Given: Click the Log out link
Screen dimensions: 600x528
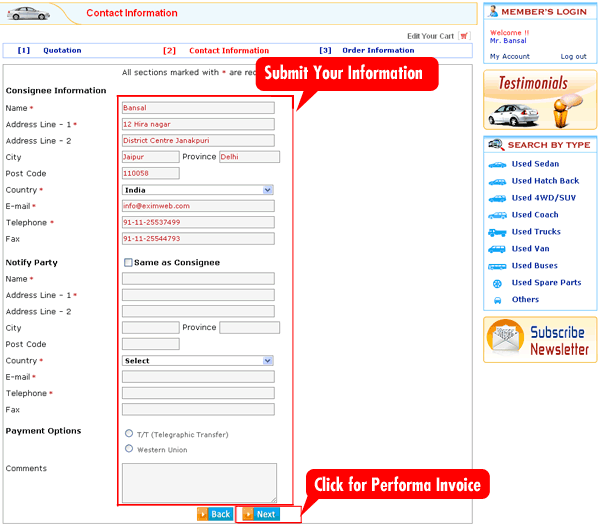Looking at the screenshot, I should [x=573, y=57].
